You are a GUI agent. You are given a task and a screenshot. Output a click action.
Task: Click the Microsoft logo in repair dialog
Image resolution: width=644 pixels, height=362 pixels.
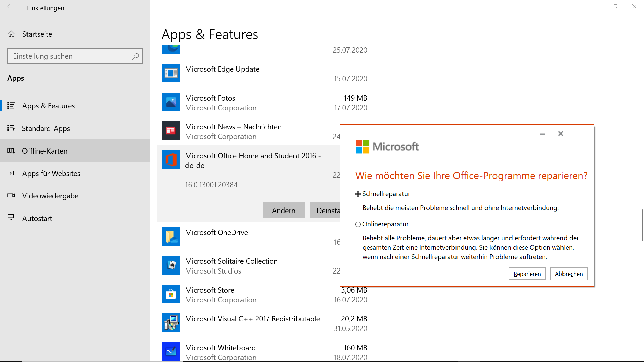click(x=387, y=146)
